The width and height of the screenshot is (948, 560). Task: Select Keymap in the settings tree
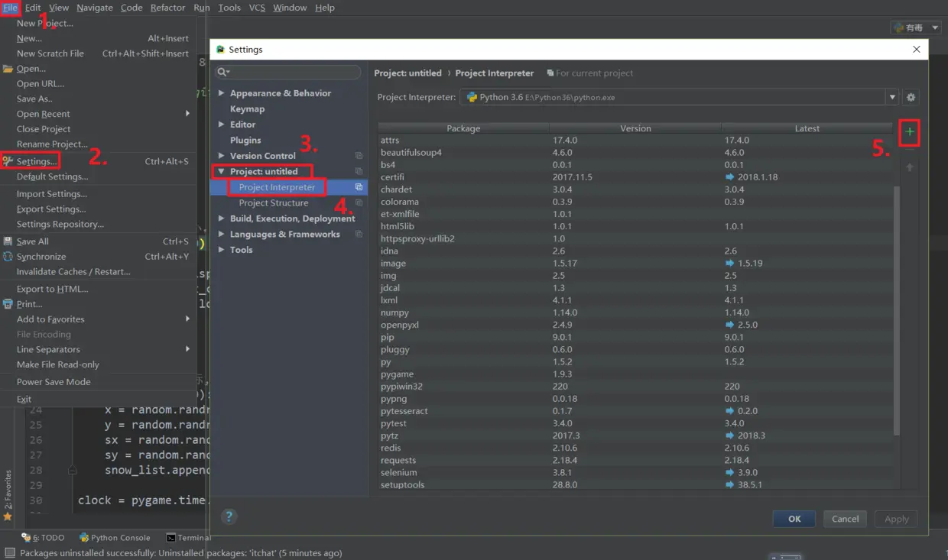tap(247, 109)
